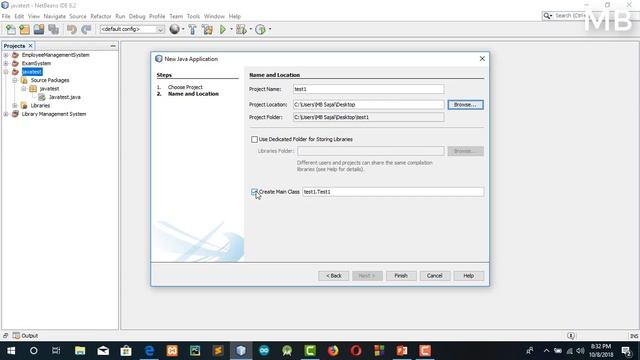Show hidden system tray icons

(x=546, y=351)
